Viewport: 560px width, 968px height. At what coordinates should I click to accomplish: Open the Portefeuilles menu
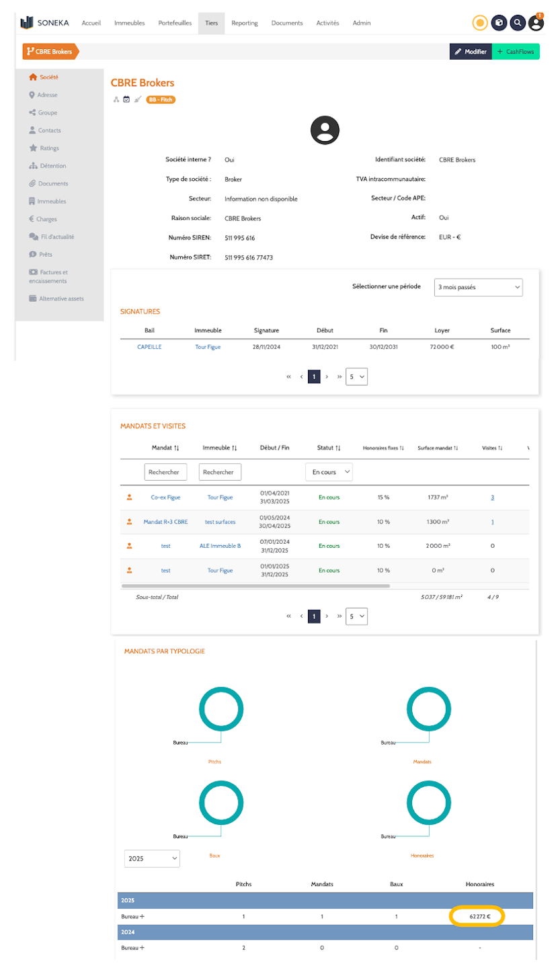(x=175, y=23)
